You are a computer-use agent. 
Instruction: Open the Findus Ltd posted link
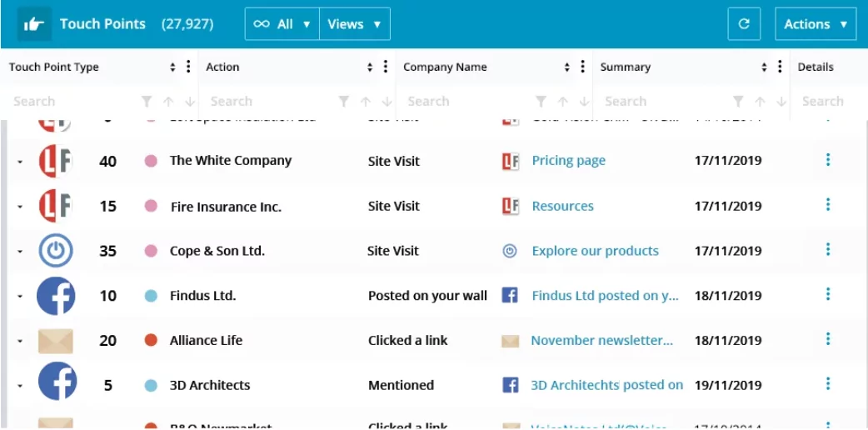click(605, 296)
